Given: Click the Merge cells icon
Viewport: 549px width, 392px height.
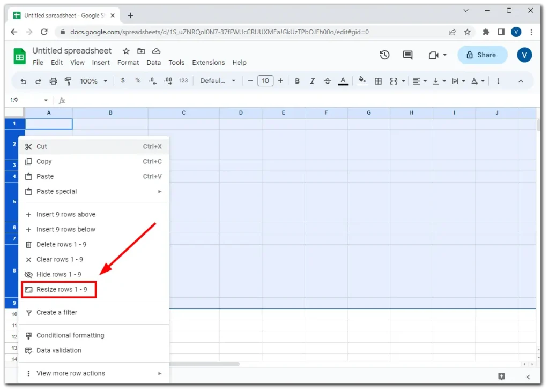Looking at the screenshot, I should [394, 81].
